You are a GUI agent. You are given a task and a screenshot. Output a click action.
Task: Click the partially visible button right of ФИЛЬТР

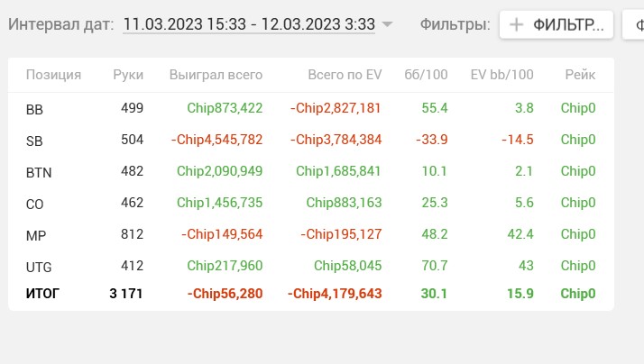tap(634, 25)
